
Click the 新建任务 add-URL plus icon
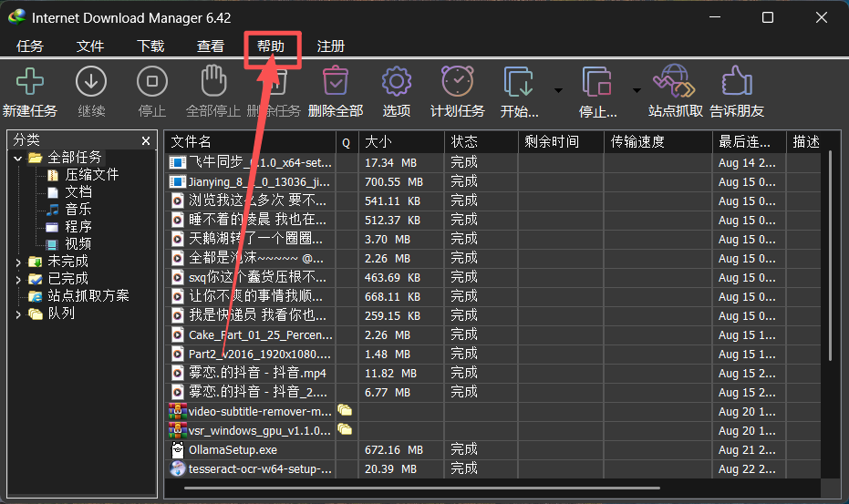(x=30, y=81)
